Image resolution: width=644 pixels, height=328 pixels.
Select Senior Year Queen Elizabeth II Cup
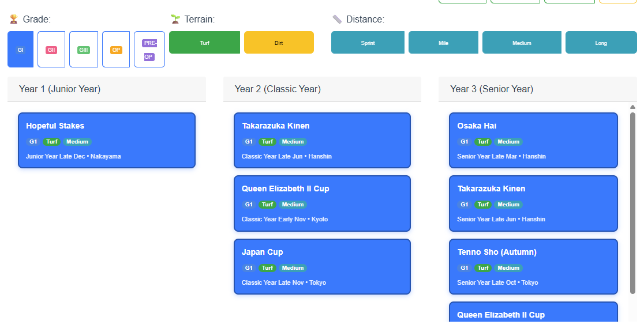click(x=534, y=313)
